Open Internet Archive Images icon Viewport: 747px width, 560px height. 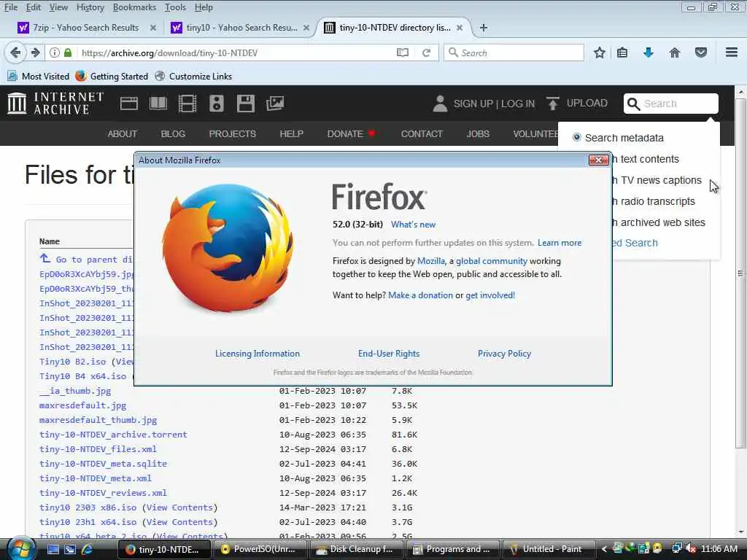pyautogui.click(x=275, y=104)
